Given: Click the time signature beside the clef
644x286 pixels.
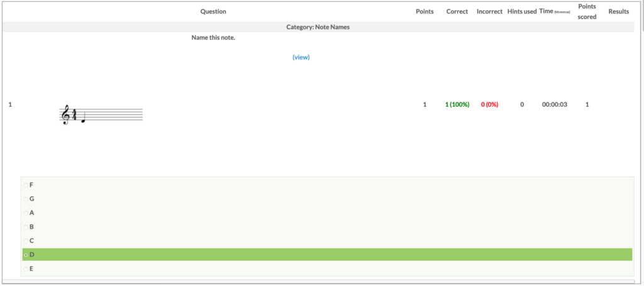Looking at the screenshot, I should coord(74,114).
